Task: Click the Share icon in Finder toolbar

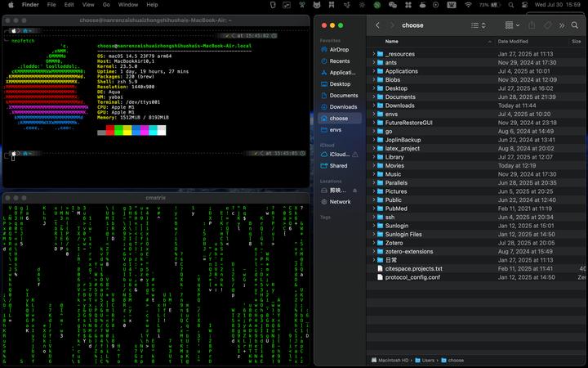Action: pos(532,25)
